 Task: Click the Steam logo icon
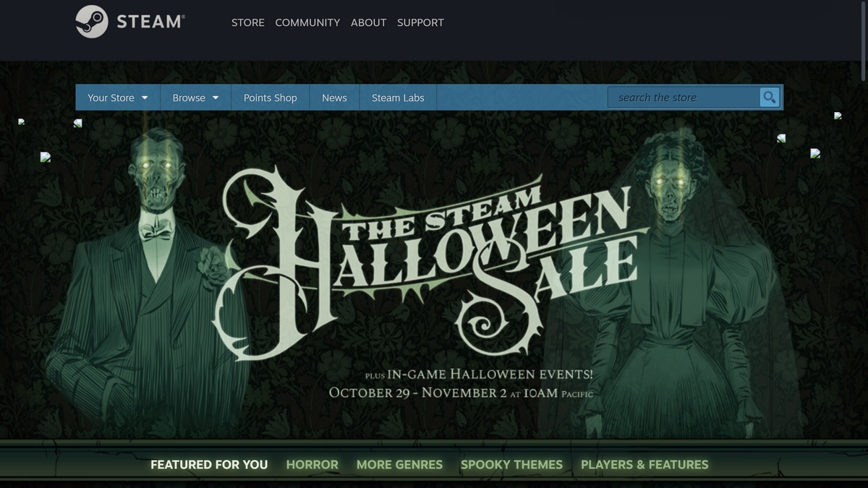coord(92,22)
